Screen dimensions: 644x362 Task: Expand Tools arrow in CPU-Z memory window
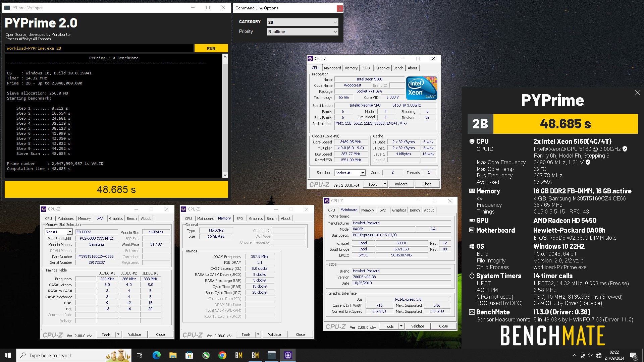click(258, 335)
